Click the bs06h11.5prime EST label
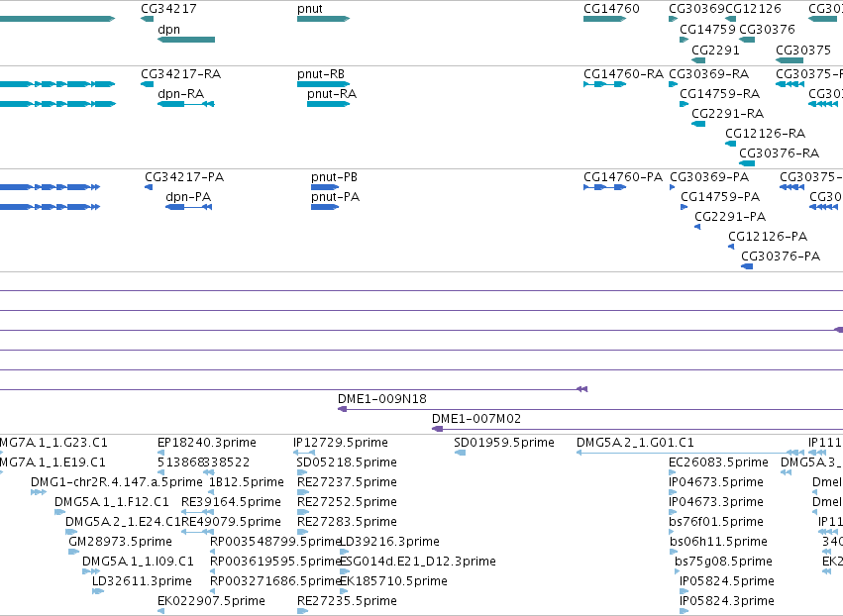 point(718,543)
